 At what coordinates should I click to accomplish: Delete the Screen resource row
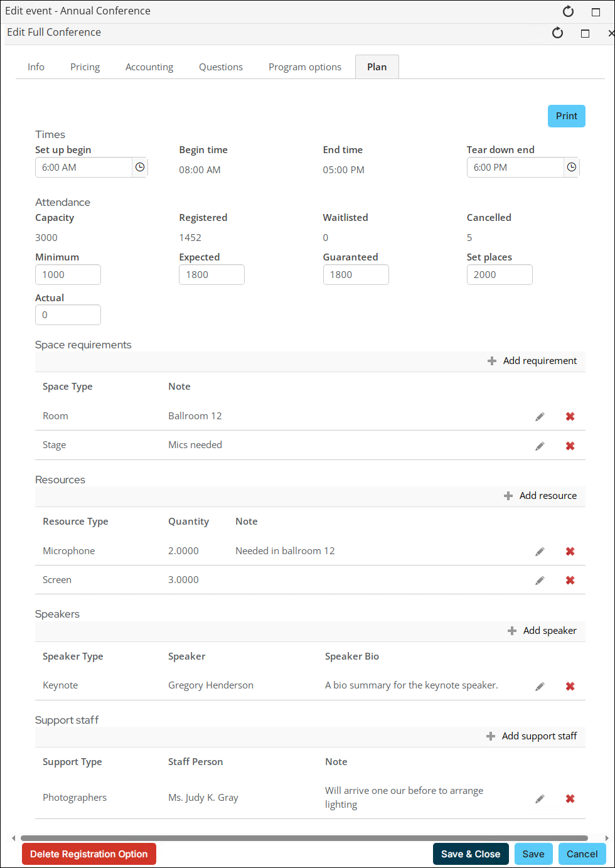570,581
